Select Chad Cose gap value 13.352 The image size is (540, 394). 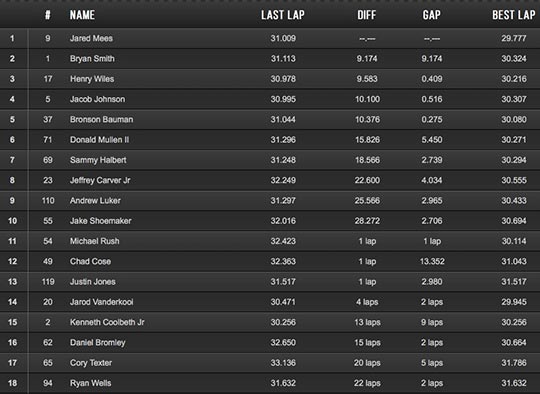432,261
